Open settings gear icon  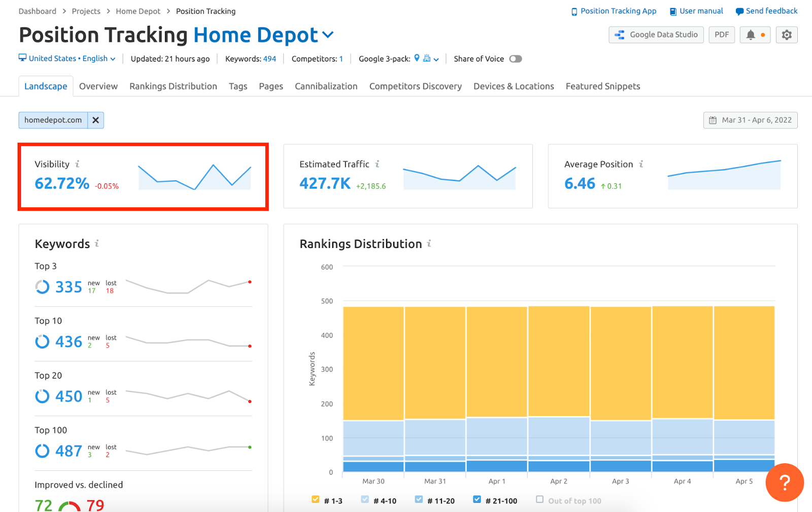pos(787,35)
